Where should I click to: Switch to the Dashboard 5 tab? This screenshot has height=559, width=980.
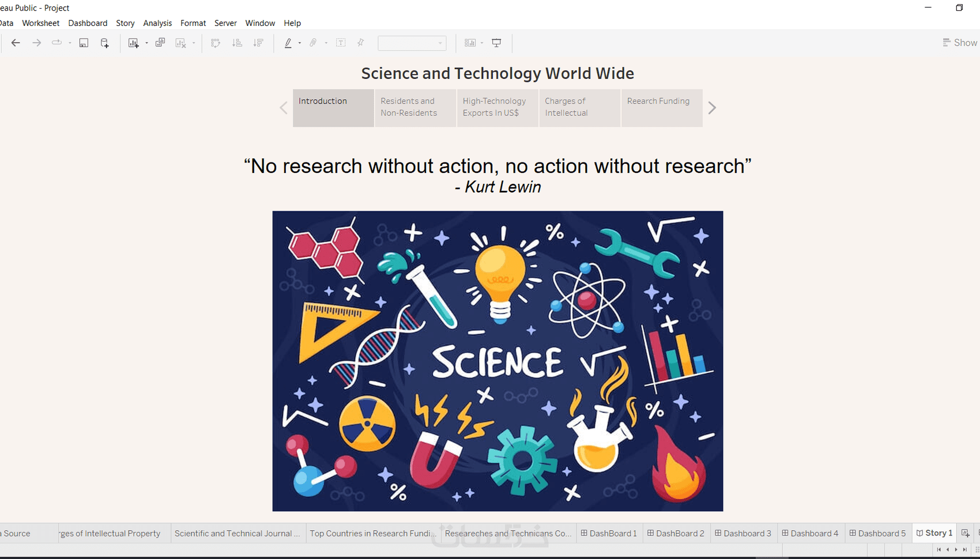877,533
